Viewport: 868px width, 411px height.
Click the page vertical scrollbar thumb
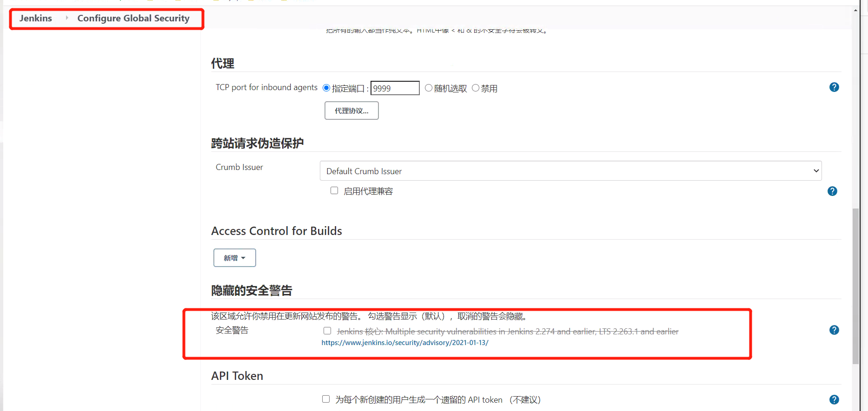pyautogui.click(x=855, y=286)
